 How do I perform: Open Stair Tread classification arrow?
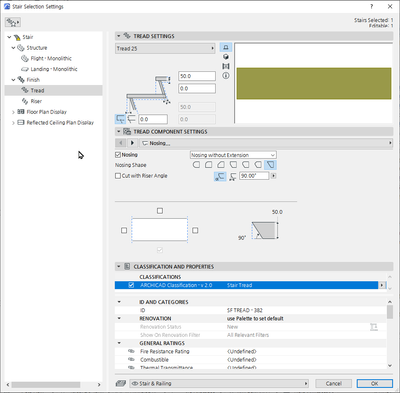[x=382, y=285]
